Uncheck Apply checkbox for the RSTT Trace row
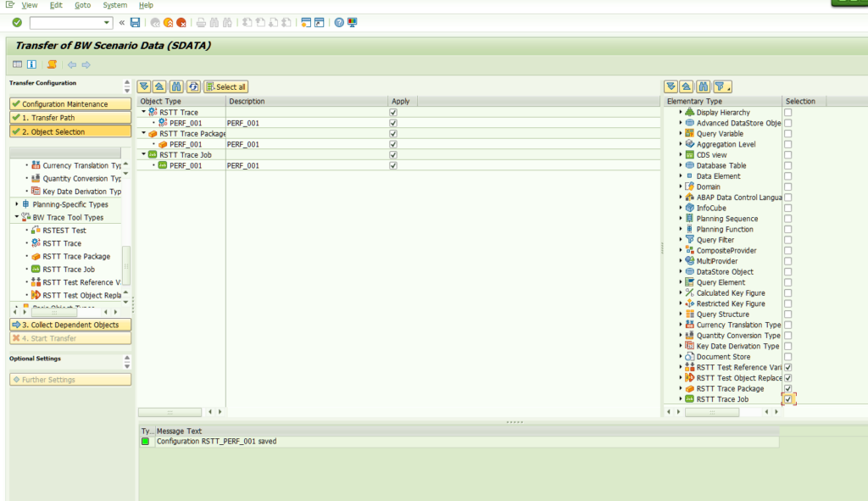The width and height of the screenshot is (868, 501). pyautogui.click(x=393, y=112)
